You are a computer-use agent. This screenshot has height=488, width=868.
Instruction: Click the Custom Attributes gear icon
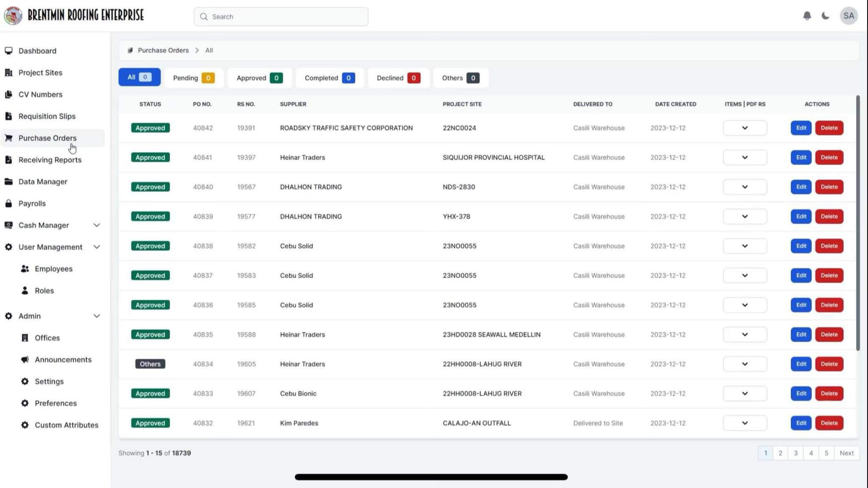pos(25,425)
